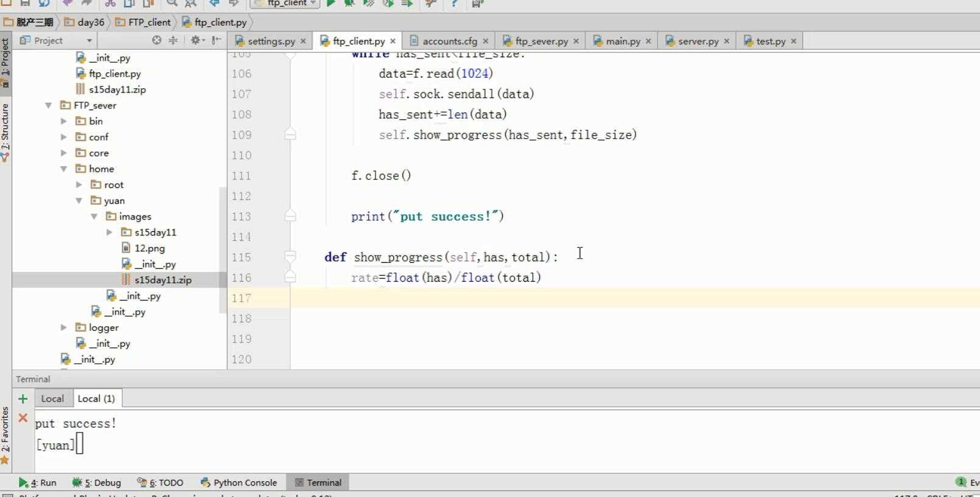
Task: Switch to the settings.py tab
Action: 271,41
